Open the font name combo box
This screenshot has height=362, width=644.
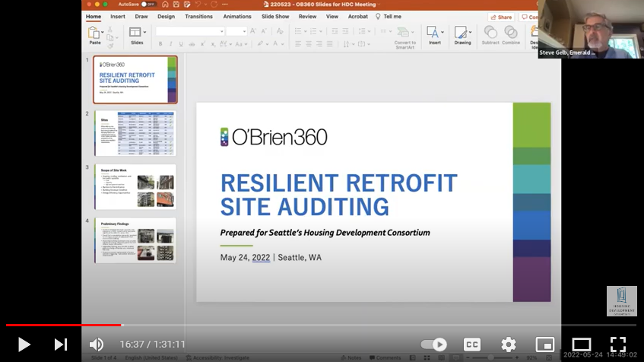point(190,31)
